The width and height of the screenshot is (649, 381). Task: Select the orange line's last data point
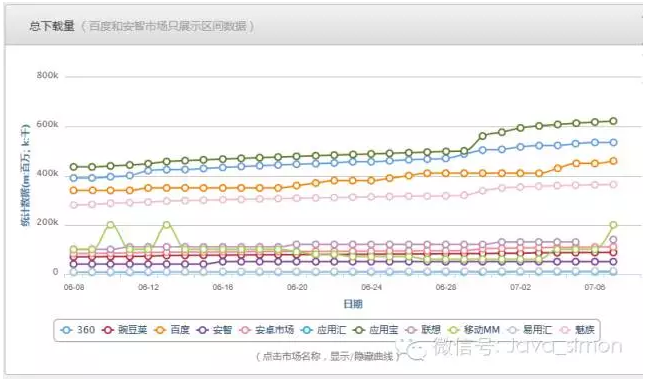click(613, 161)
